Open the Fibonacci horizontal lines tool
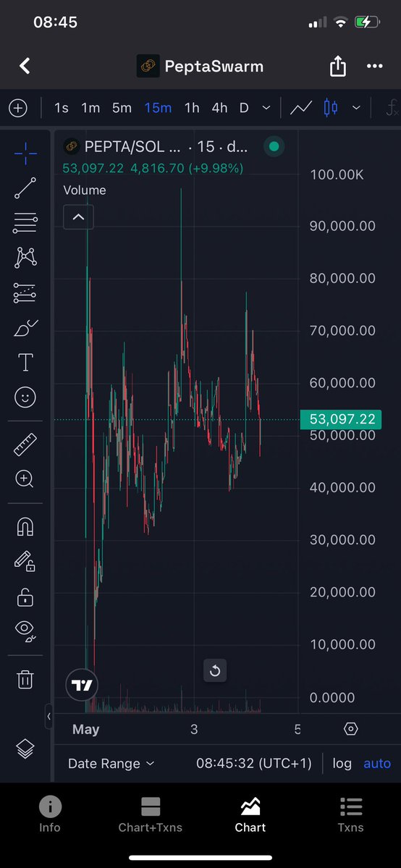401x868 pixels. (25, 222)
